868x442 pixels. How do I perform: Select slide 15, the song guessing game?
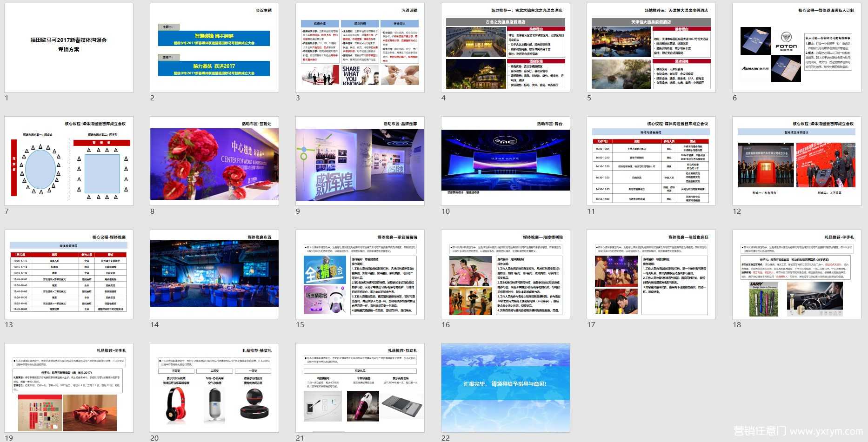pos(360,274)
